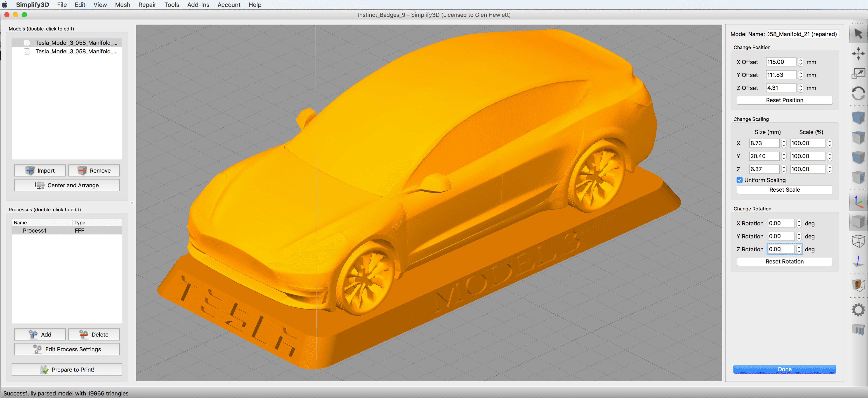Switch to default isometric view cube
This screenshot has height=398, width=868.
tap(858, 118)
